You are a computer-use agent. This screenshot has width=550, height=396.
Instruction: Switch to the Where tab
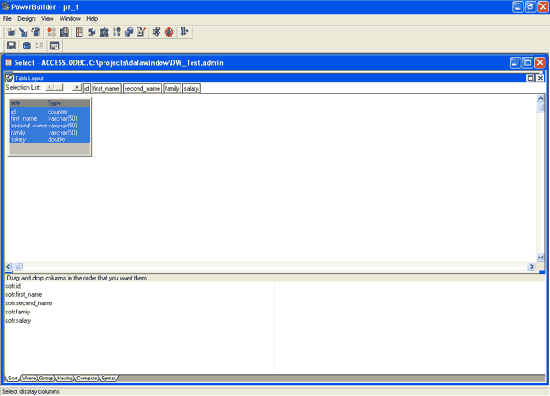click(29, 378)
